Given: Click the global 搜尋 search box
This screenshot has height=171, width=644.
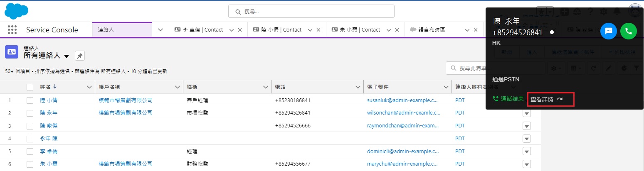Looking at the screenshot, I should tap(311, 11).
